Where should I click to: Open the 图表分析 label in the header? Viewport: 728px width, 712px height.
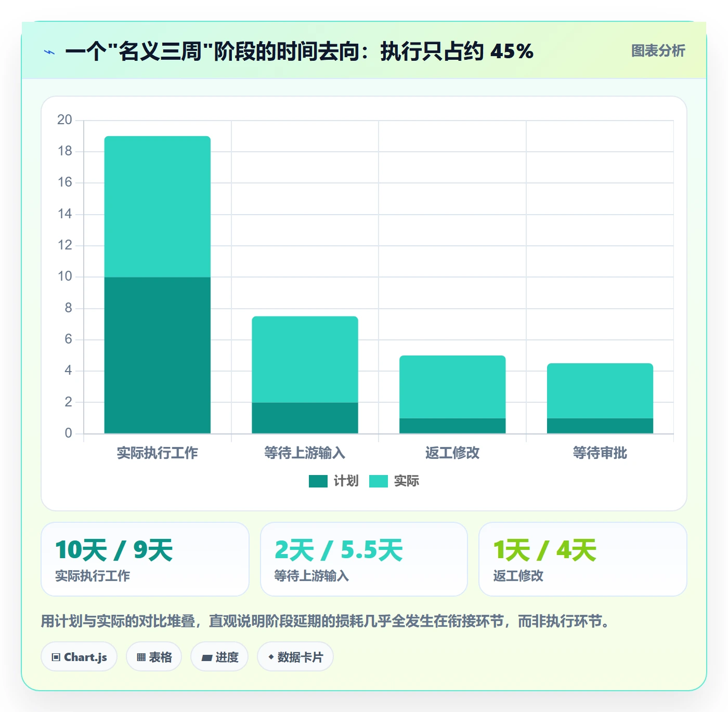[658, 51]
